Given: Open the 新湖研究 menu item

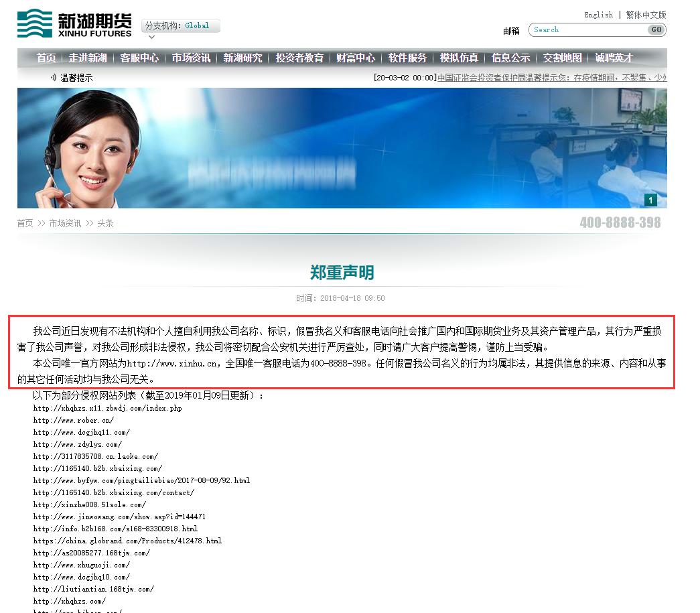Looking at the screenshot, I should 243,58.
